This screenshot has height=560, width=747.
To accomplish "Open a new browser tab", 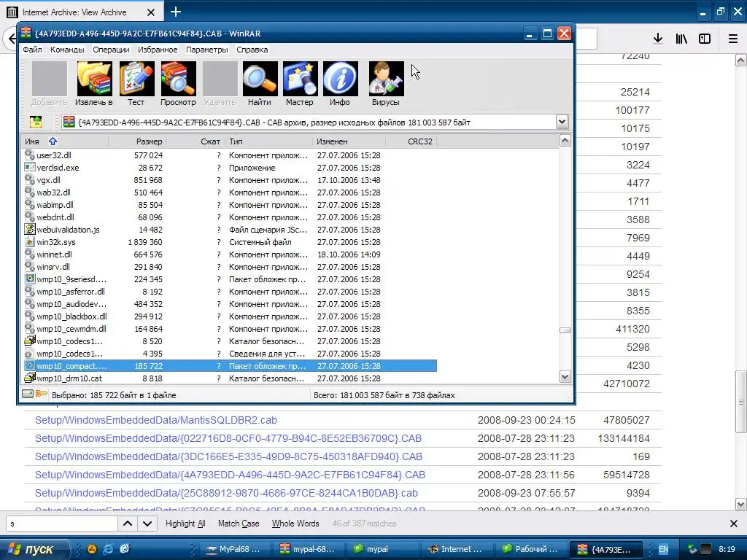I will (176, 12).
